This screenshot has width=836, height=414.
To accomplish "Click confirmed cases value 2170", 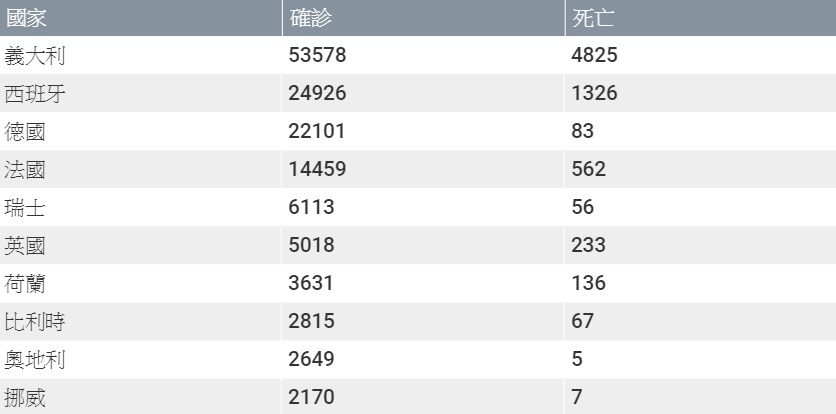I will 311,397.
